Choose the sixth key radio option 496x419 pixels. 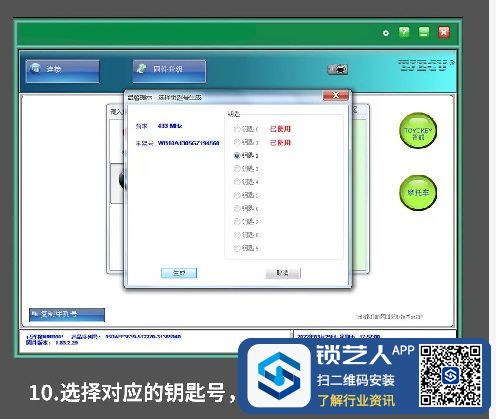coord(237,195)
